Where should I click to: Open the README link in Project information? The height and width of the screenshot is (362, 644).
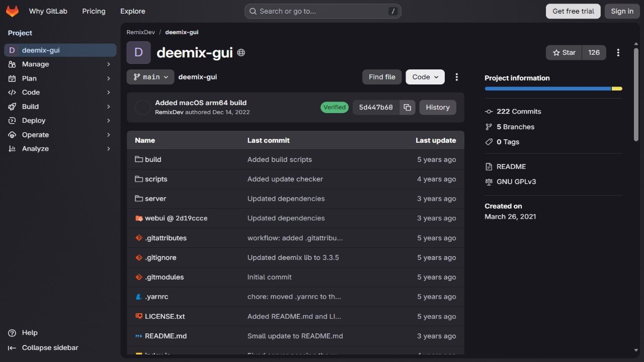511,166
